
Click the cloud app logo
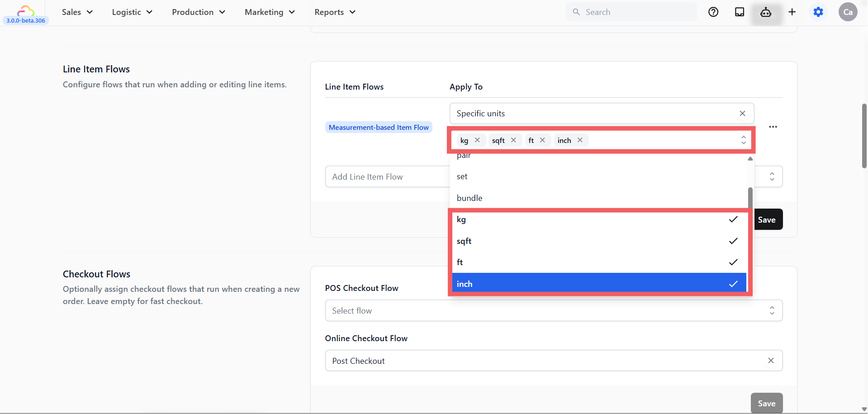(25, 10)
